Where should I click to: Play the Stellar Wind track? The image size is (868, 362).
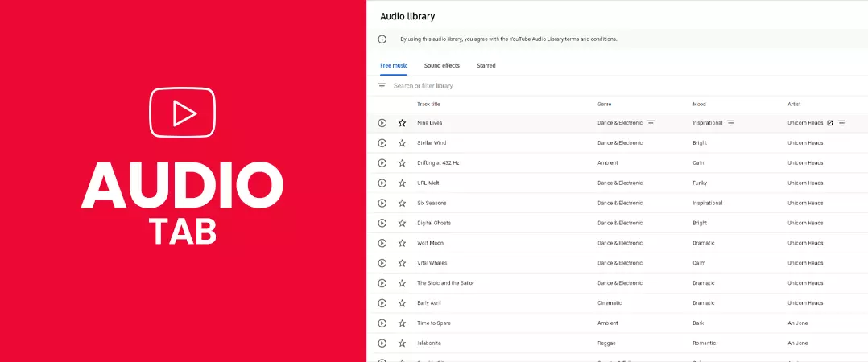382,143
